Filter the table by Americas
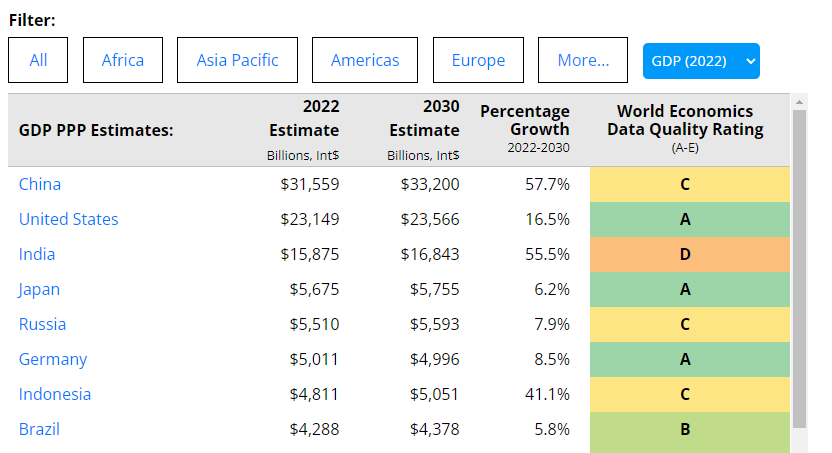832x453 pixels. [x=365, y=60]
